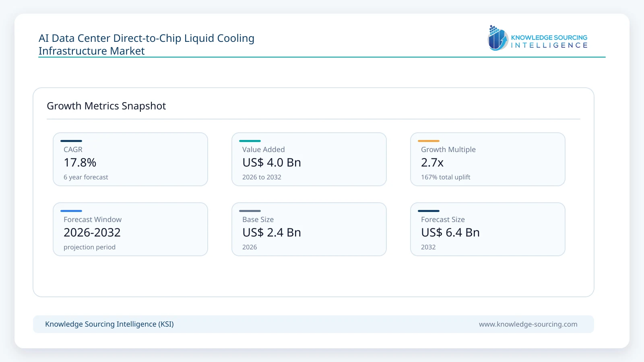Click the US$ 6.4 Bn value
The image size is (644, 362).
450,232
